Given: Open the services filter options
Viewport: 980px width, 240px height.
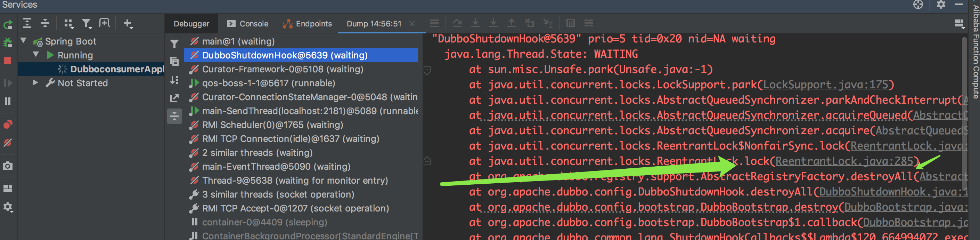Looking at the screenshot, I should (87, 24).
